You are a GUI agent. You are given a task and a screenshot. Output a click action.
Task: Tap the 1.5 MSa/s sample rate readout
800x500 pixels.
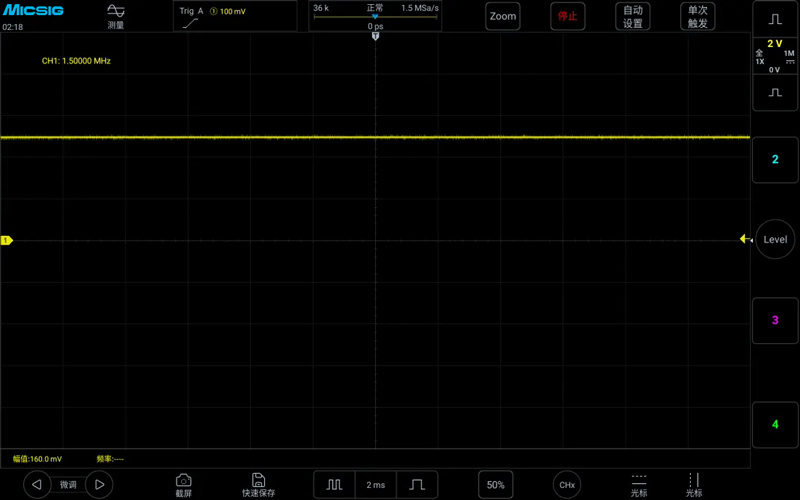pyautogui.click(x=419, y=8)
